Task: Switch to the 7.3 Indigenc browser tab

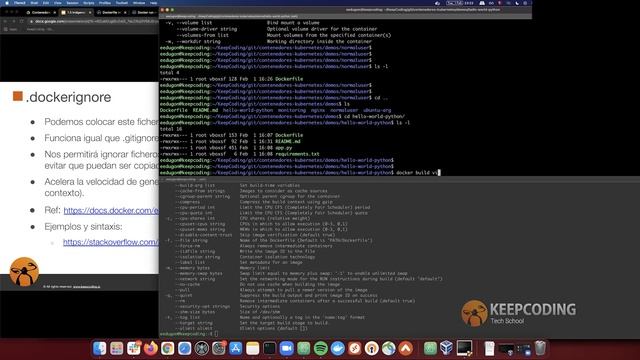Action: [x=76, y=13]
